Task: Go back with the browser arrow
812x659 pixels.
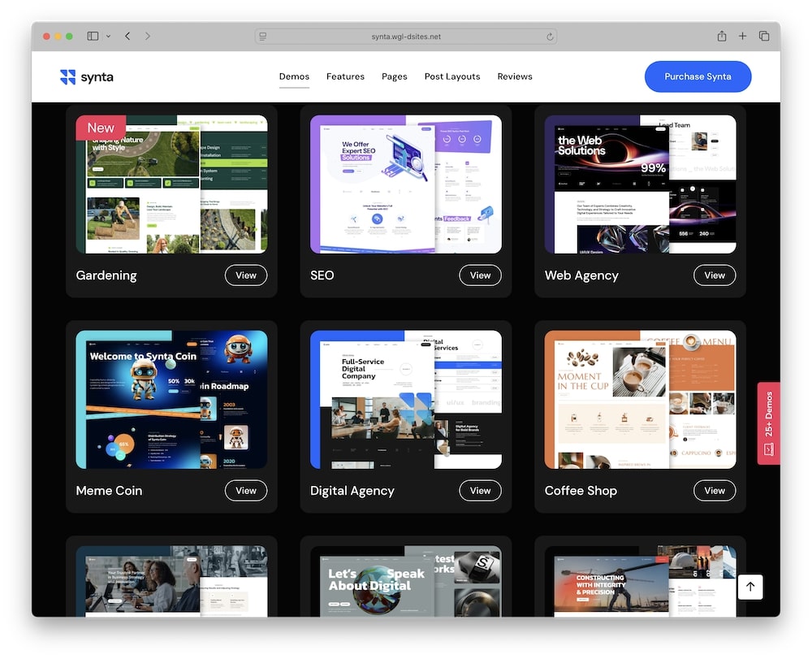Action: click(127, 37)
